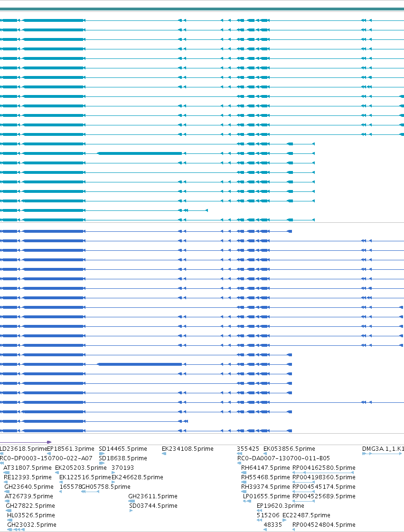Click the RH39374.5prime label
This screenshot has width=404, height=532.
[265, 486]
